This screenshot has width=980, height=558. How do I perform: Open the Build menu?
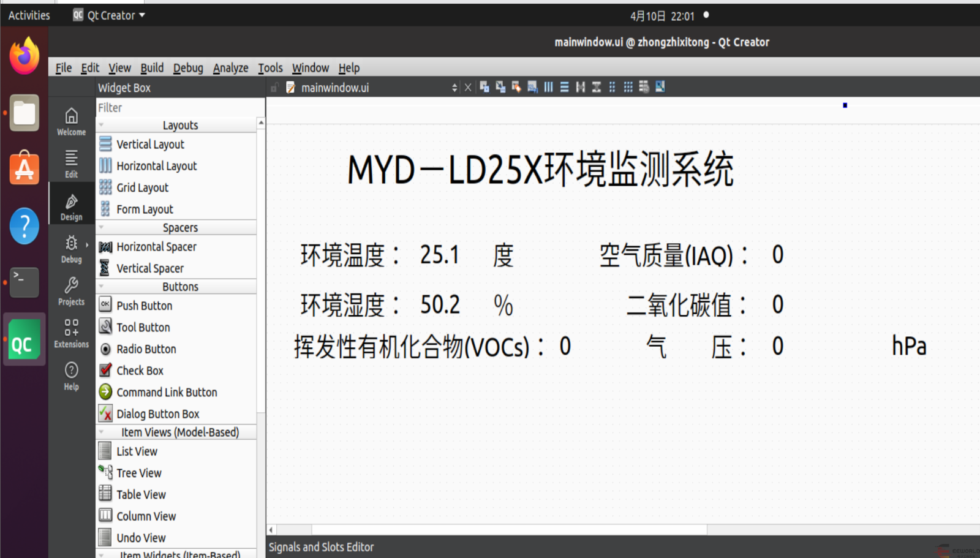tap(151, 68)
